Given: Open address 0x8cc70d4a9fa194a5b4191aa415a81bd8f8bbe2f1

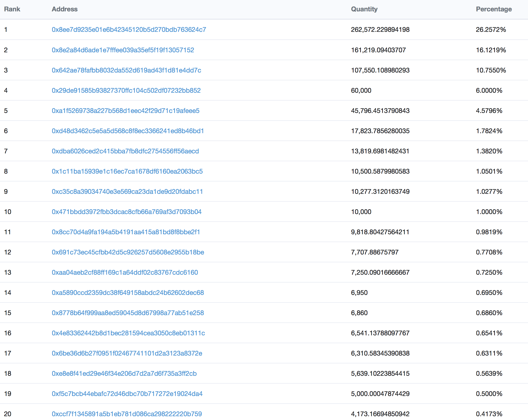Looking at the screenshot, I should coord(126,232).
